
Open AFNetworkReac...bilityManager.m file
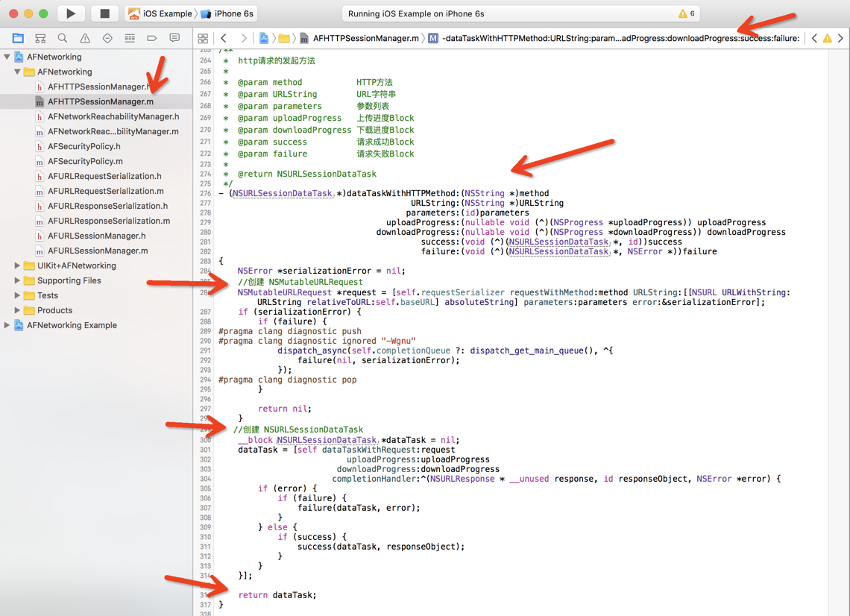(96, 131)
